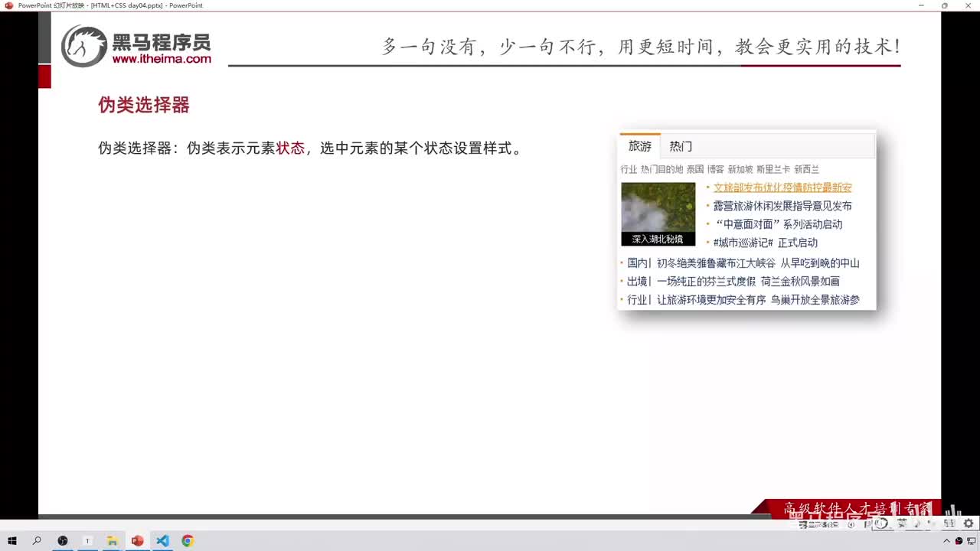Open Google Chrome from the taskbar
The width and height of the screenshot is (980, 551).
pyautogui.click(x=188, y=541)
